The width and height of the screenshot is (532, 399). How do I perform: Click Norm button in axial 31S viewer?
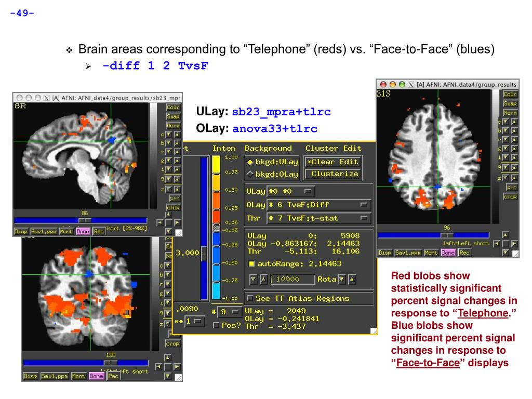(510, 113)
